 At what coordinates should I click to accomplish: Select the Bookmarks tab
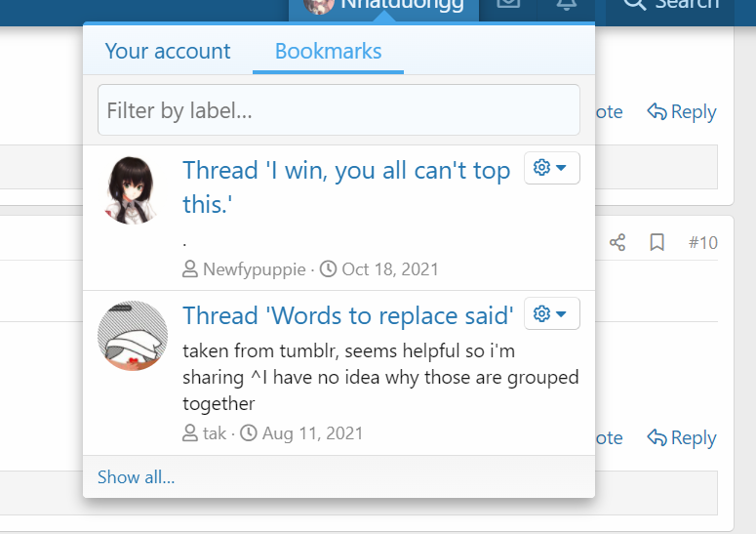tap(328, 51)
